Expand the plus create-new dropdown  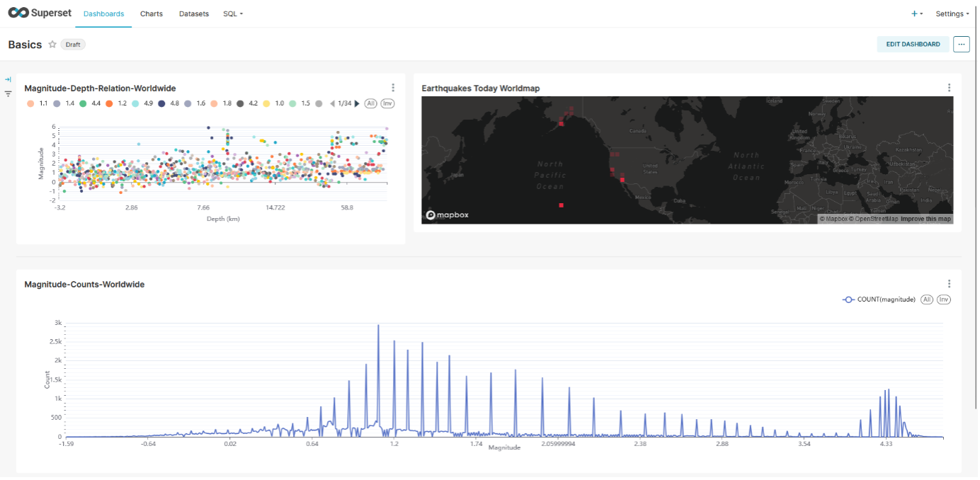[x=916, y=13]
